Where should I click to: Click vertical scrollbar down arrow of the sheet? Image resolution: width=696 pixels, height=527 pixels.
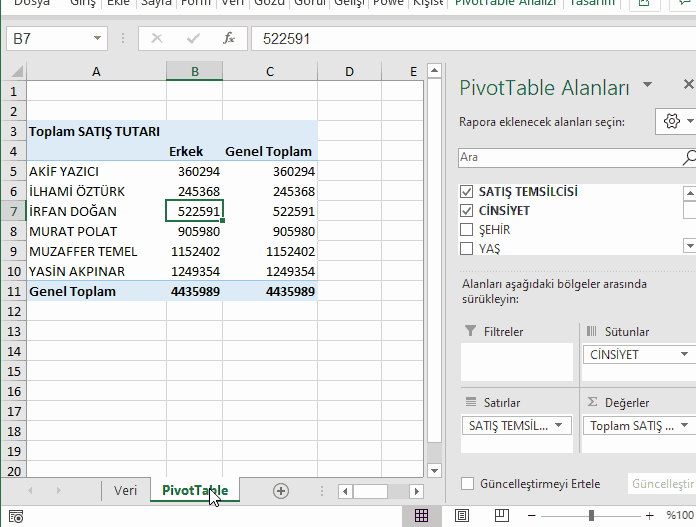click(434, 471)
